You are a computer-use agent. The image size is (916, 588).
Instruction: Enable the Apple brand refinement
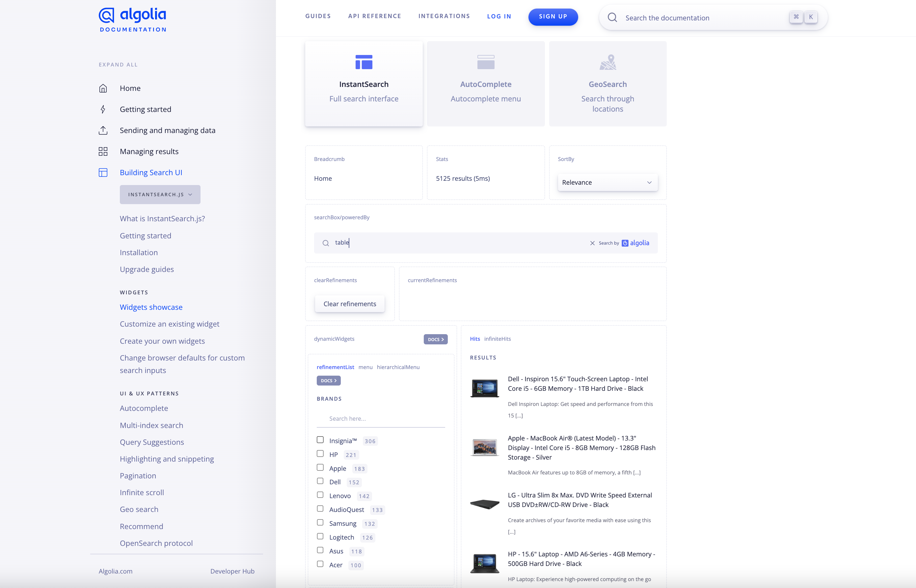point(320,468)
